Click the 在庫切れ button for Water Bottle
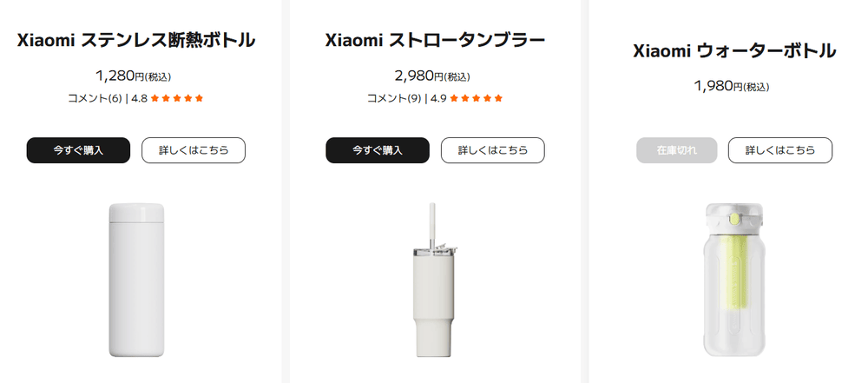 [677, 150]
